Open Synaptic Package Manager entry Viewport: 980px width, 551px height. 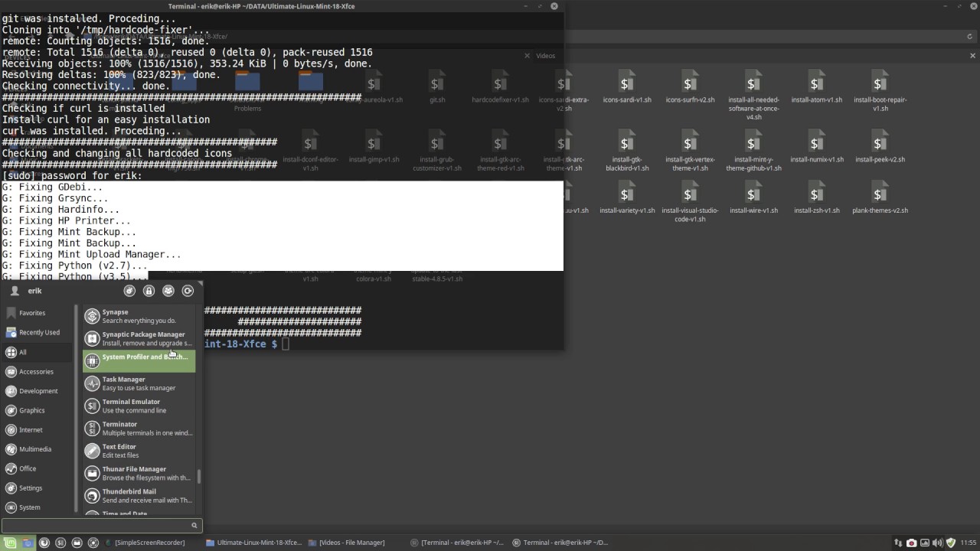139,338
